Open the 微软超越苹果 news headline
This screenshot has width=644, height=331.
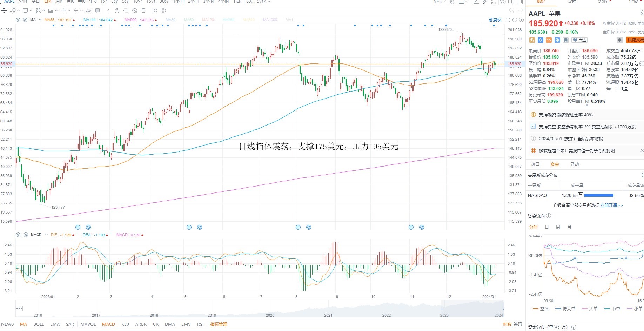577,151
